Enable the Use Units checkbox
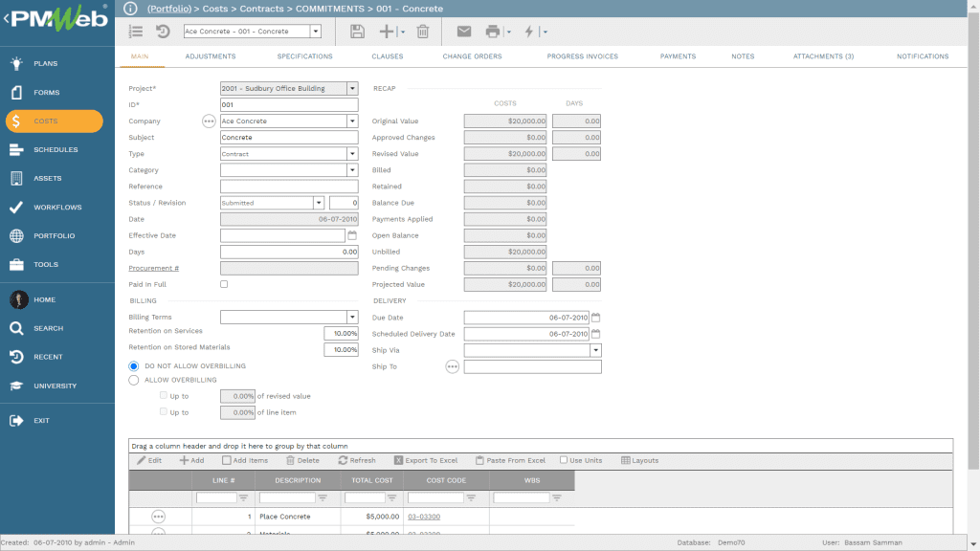The image size is (980, 551). click(564, 460)
